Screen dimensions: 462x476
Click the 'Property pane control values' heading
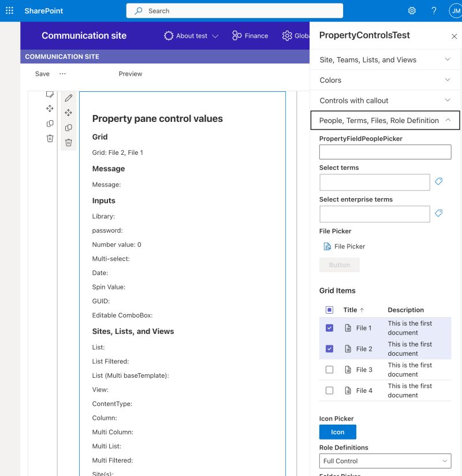pos(157,118)
